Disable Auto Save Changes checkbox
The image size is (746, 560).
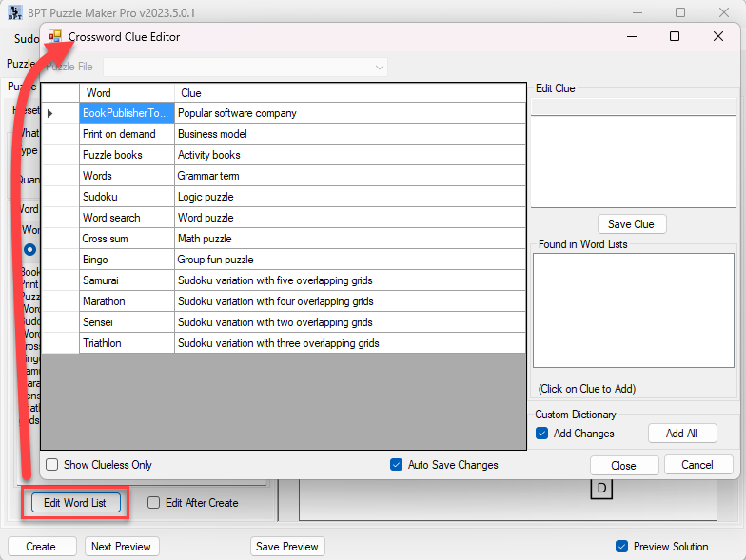pyautogui.click(x=396, y=464)
